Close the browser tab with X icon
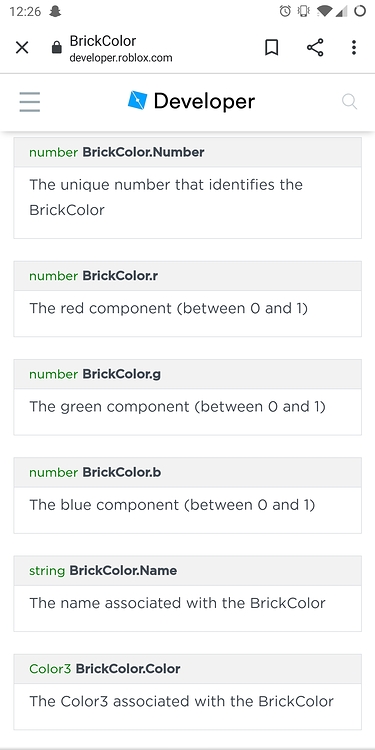This screenshot has height=750, width=375. [x=22, y=48]
